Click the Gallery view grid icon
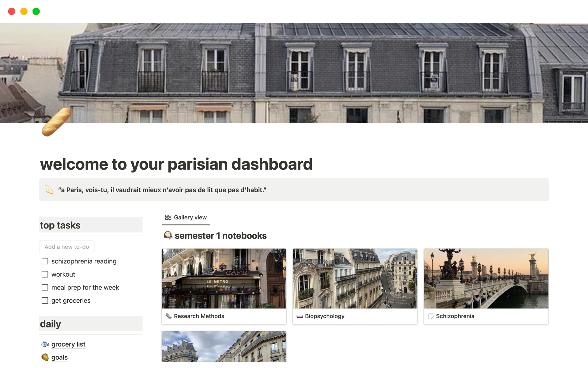Screen dimensions: 588x368 coord(168,217)
